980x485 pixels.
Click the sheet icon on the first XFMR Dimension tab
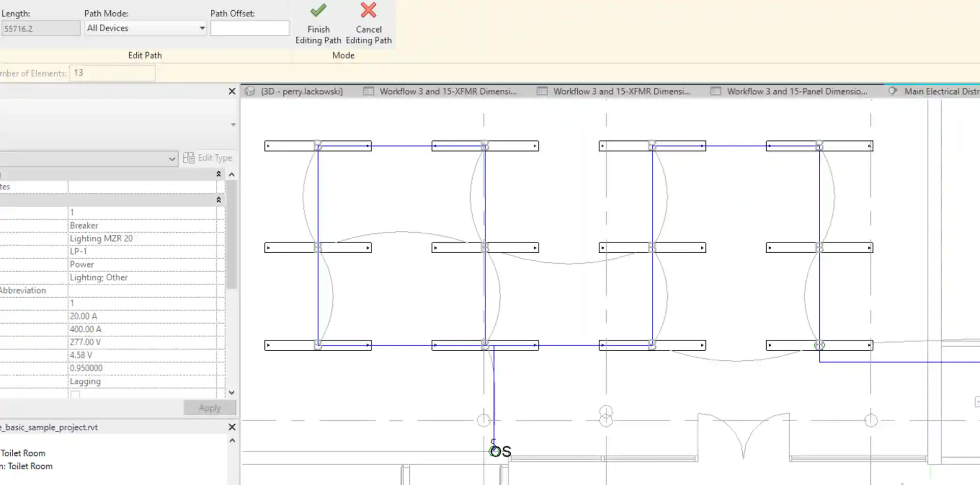369,91
